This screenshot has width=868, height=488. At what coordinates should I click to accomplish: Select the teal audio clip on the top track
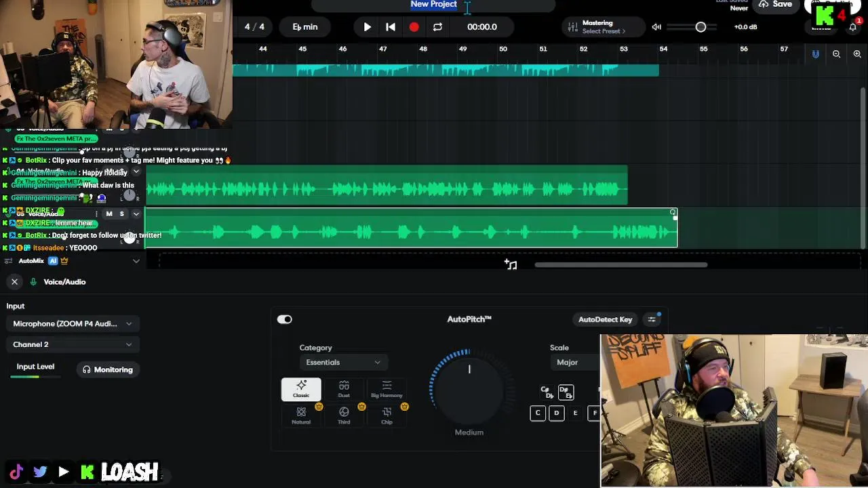tap(446, 70)
